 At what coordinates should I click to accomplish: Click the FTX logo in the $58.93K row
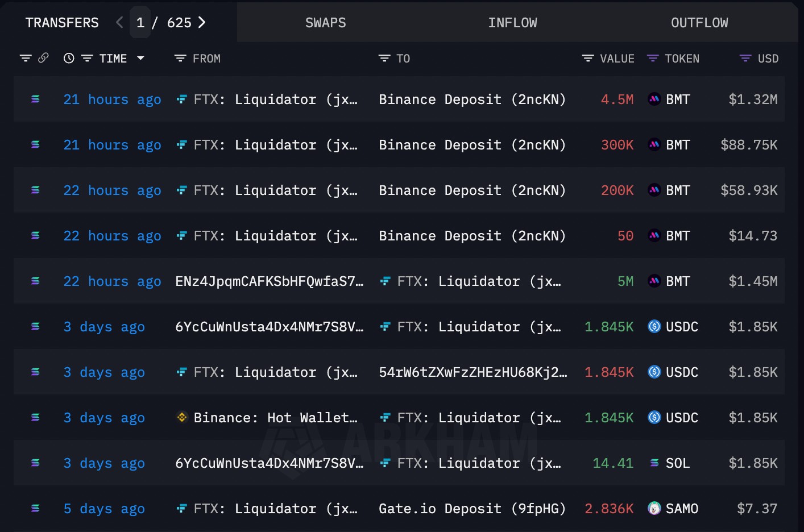pyautogui.click(x=181, y=190)
